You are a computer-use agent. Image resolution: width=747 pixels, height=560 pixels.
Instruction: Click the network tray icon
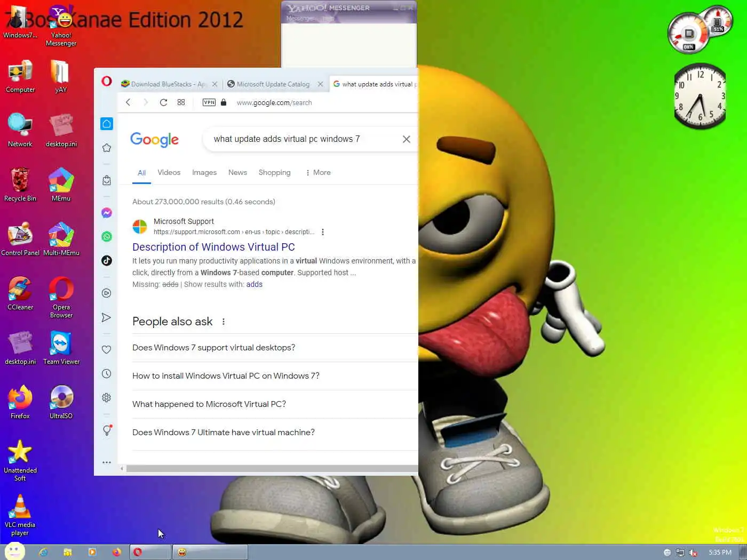pyautogui.click(x=680, y=553)
